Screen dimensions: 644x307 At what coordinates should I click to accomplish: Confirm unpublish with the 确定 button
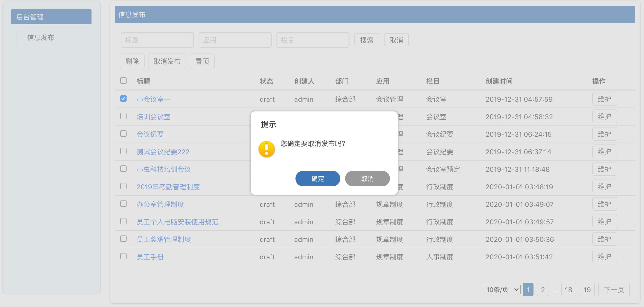tap(318, 179)
